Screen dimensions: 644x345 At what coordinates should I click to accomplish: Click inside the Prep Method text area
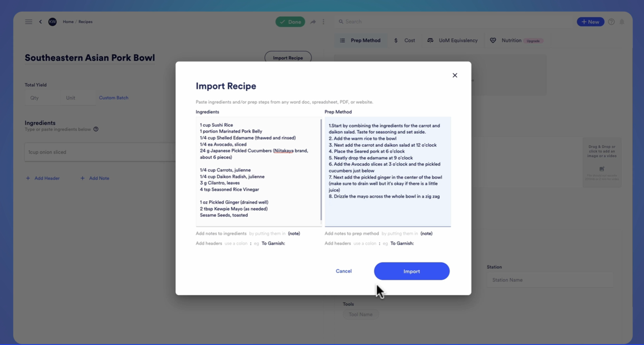tap(387, 171)
